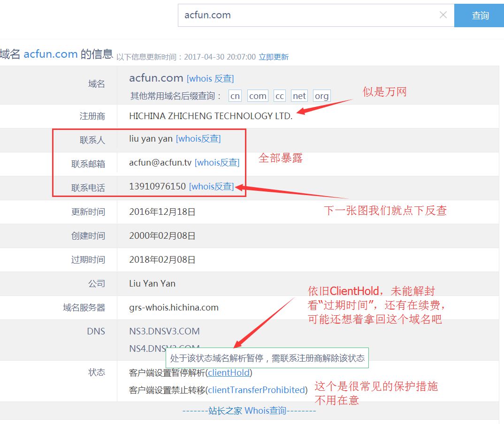The width and height of the screenshot is (504, 424).
Task: Select the org suffix lookup
Action: pos(321,96)
